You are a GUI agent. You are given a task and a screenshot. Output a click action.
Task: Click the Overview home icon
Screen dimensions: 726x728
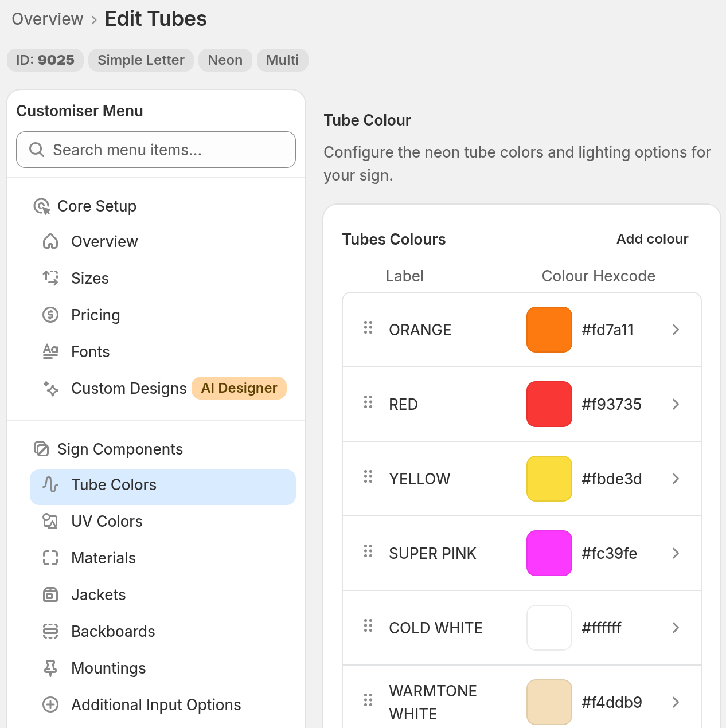[50, 241]
